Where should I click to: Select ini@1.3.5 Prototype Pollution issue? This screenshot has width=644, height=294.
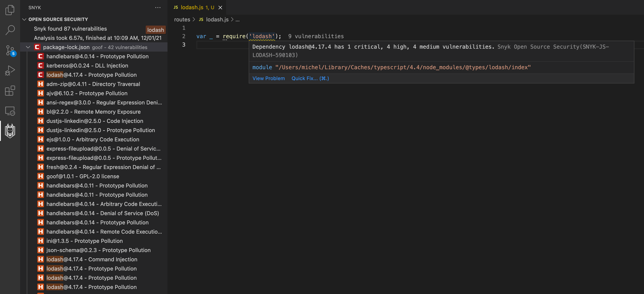point(94,241)
